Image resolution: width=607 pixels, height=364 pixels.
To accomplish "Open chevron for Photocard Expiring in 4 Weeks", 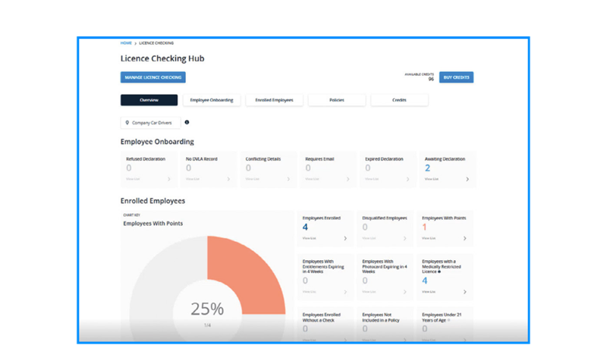I will [x=405, y=292].
